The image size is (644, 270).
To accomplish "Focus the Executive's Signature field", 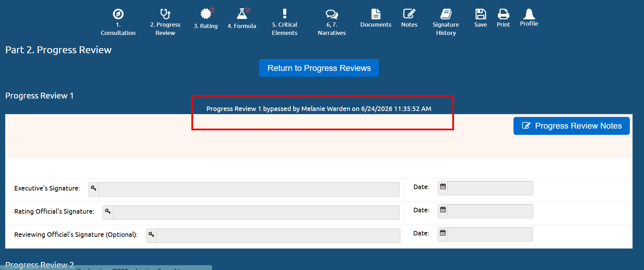I will tap(249, 189).
